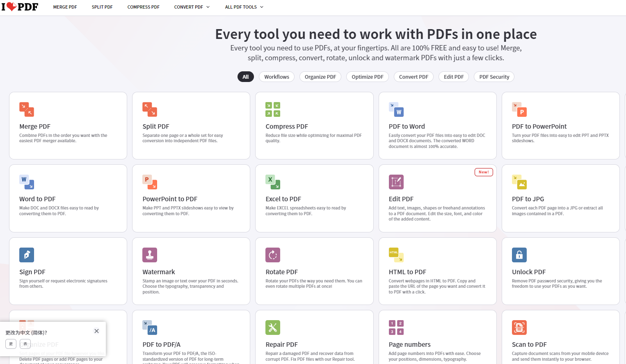Select the Scan to PDF icon
The image size is (626, 364).
(519, 328)
